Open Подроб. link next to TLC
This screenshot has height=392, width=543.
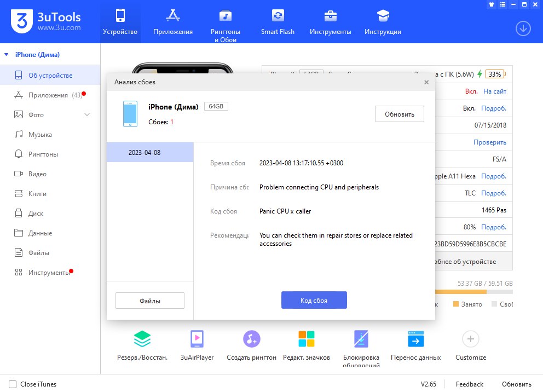tap(494, 193)
